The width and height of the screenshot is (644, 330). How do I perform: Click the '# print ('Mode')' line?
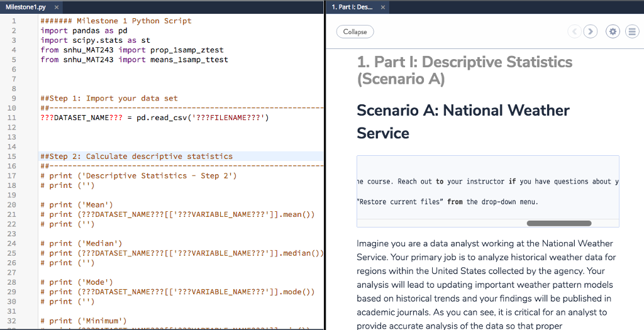[77, 282]
